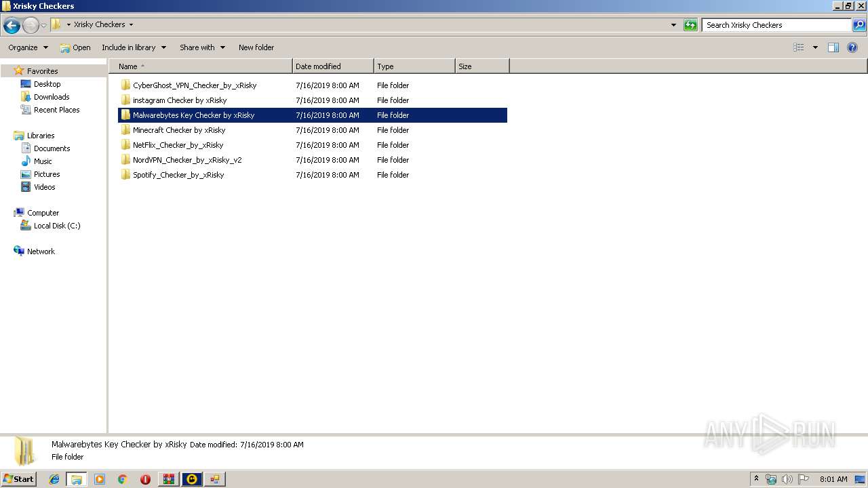Screen dimensions: 868x488
Task: Expand the address bar root arrow
Action: [68, 24]
